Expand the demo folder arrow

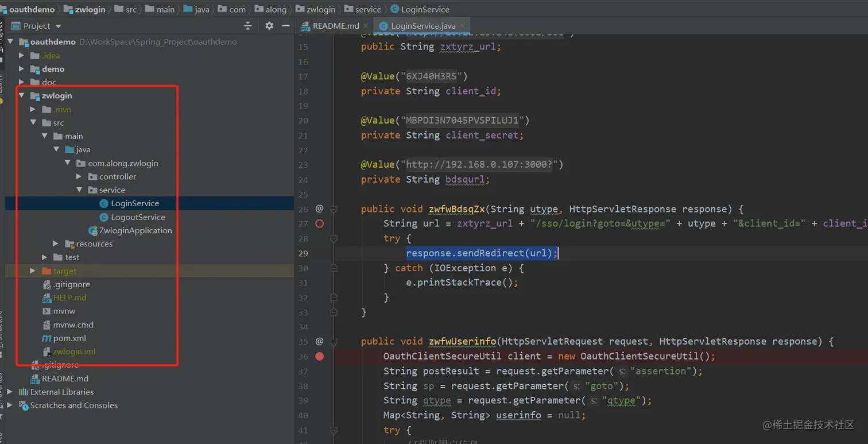tap(22, 69)
